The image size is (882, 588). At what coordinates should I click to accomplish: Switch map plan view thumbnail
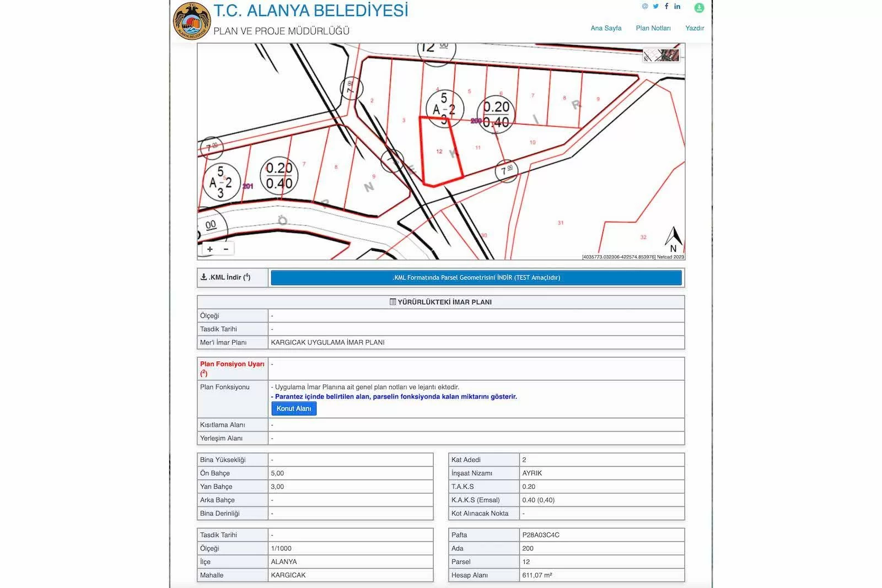tap(652, 55)
